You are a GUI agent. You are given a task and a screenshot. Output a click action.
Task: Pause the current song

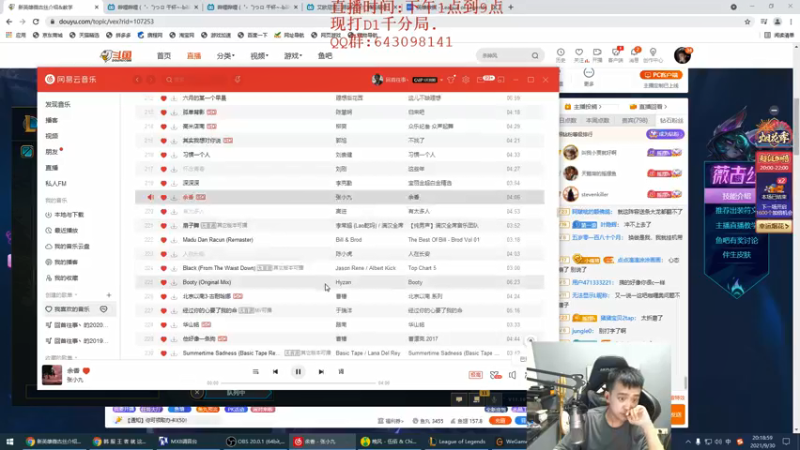pyautogui.click(x=298, y=371)
